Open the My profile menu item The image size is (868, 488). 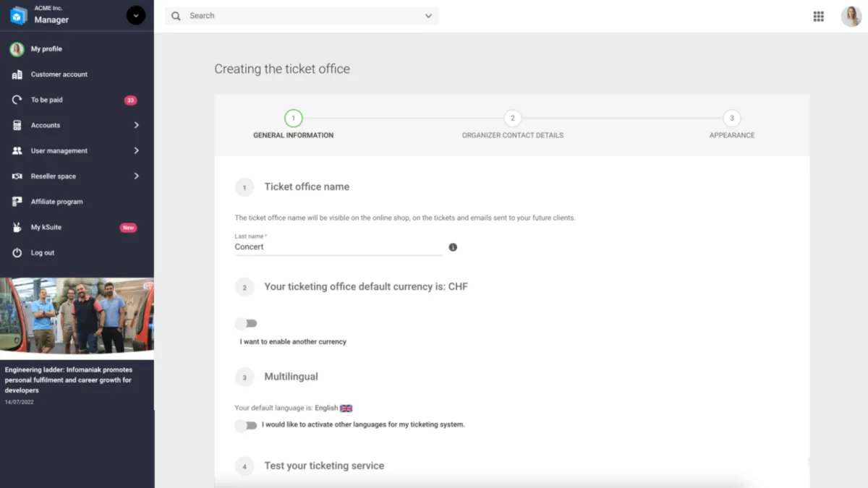point(46,49)
